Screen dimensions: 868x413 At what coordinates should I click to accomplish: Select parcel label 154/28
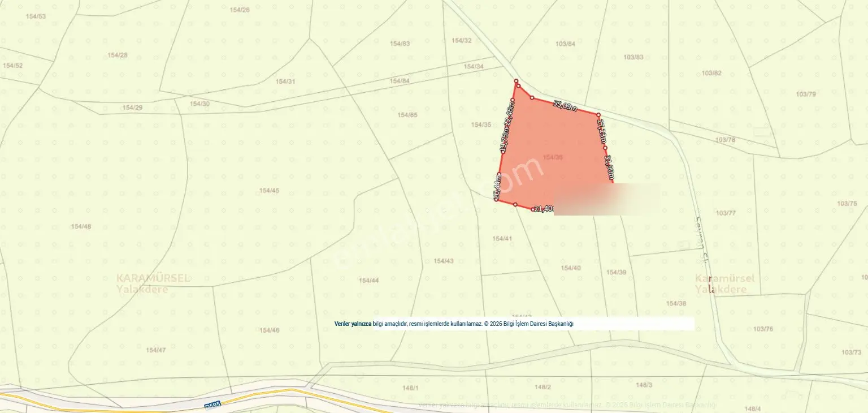(118, 55)
